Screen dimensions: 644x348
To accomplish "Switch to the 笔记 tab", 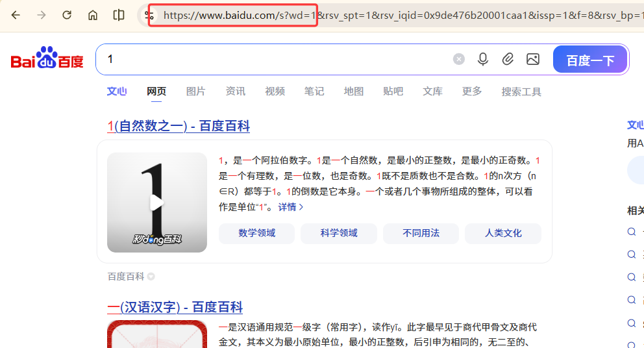I will tap(314, 91).
